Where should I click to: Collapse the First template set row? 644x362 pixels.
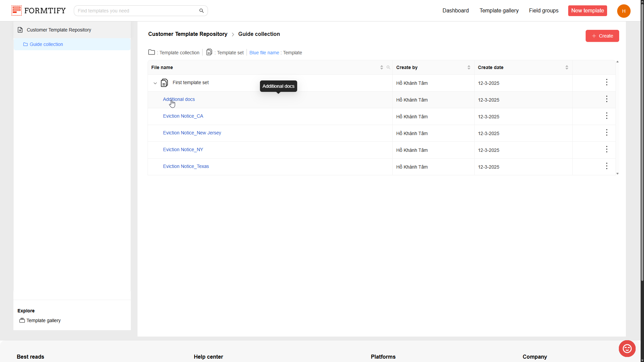[155, 83]
